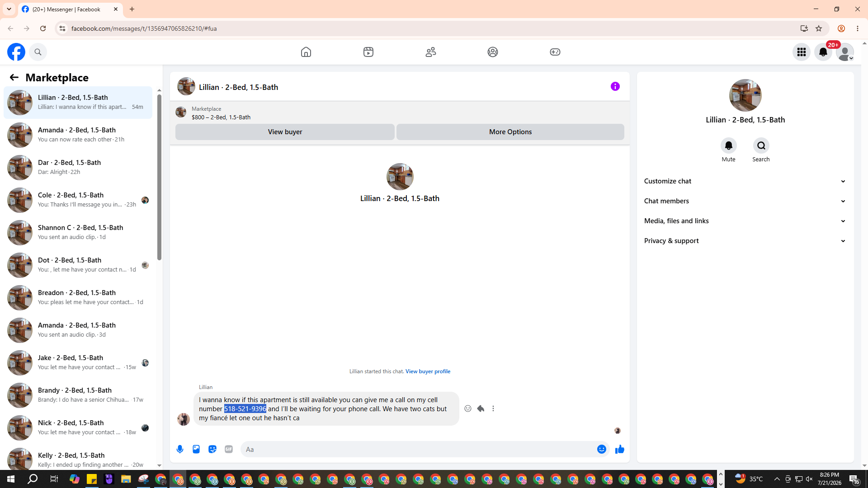The image size is (868, 488).
Task: View site information icon in address bar
Action: (62, 28)
